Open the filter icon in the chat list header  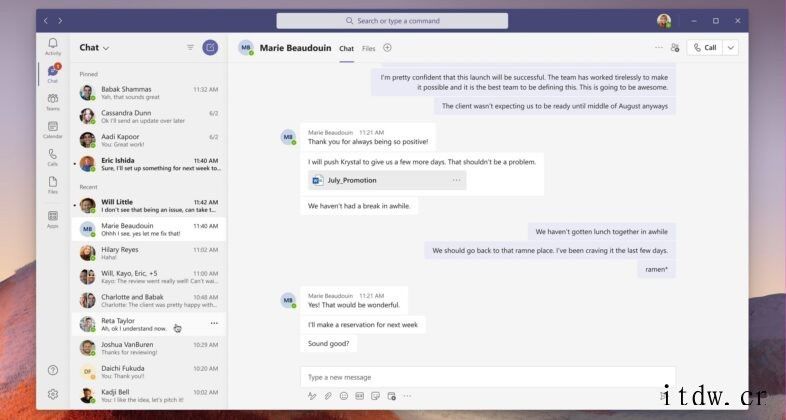(190, 47)
